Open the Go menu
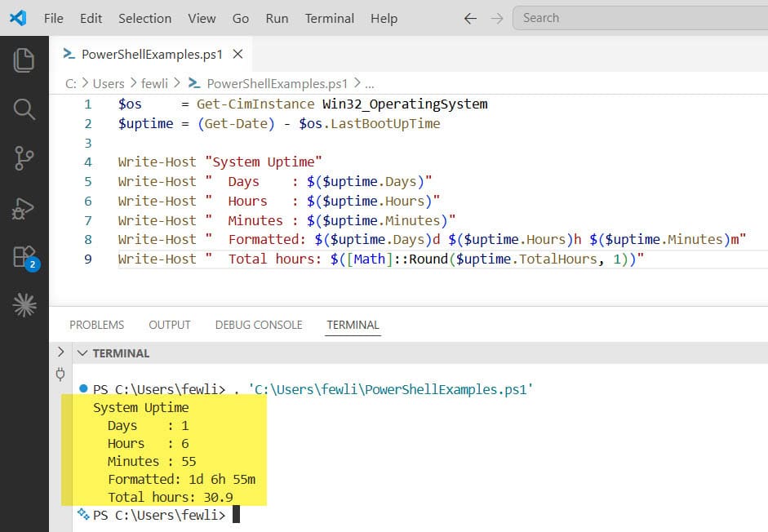The width and height of the screenshot is (768, 532). 241,19
